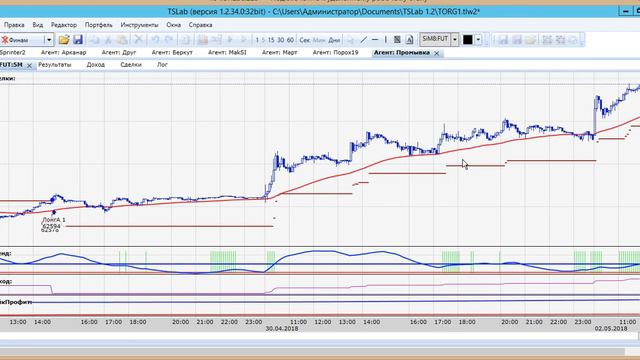The height and width of the screenshot is (360, 640).
Task: Click the open folder icon
Action: 64,40
